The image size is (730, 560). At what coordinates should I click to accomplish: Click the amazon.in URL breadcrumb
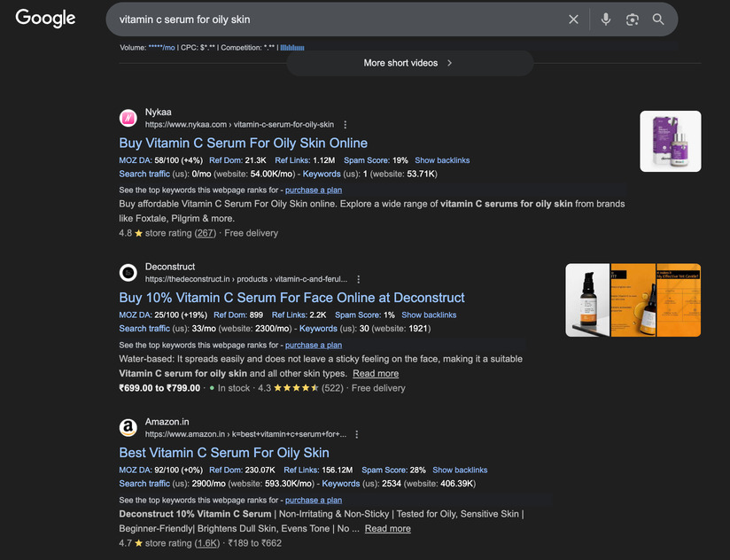(245, 434)
